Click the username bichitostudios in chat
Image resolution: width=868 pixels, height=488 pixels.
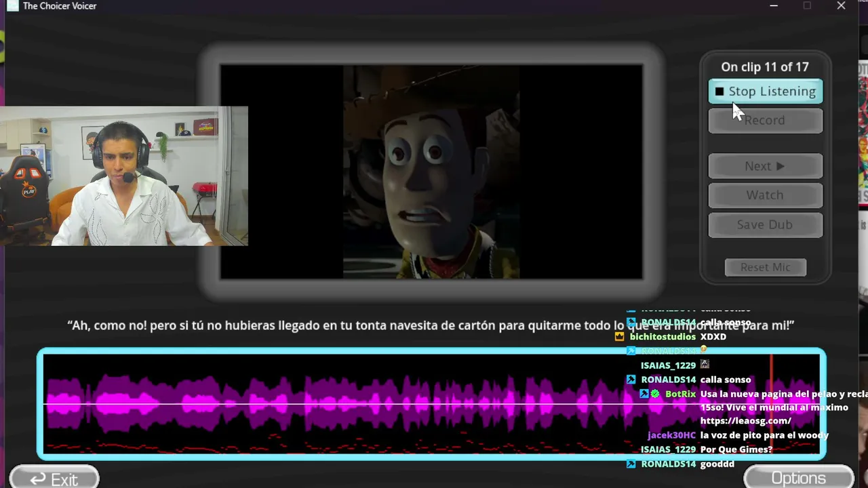click(x=663, y=337)
